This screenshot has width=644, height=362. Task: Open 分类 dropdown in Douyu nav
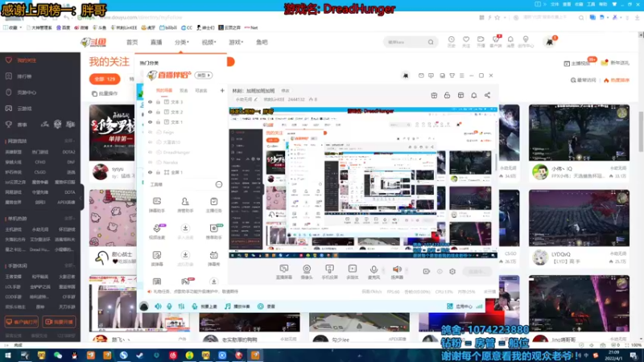point(182,43)
